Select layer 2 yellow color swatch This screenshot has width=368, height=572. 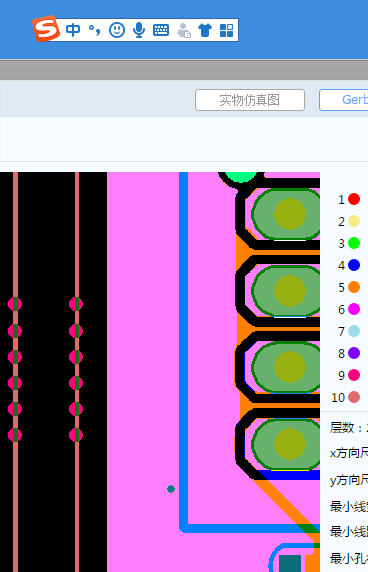(x=354, y=221)
